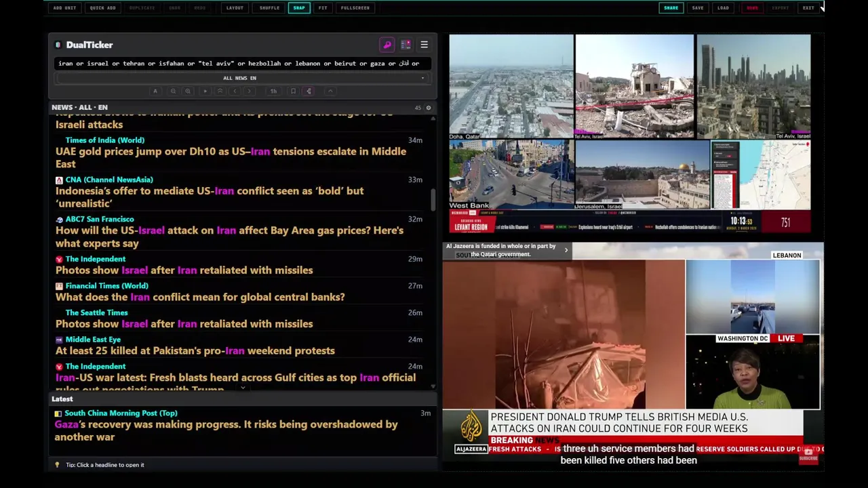Click the SHARE button
The width and height of the screenshot is (868, 488).
(671, 8)
